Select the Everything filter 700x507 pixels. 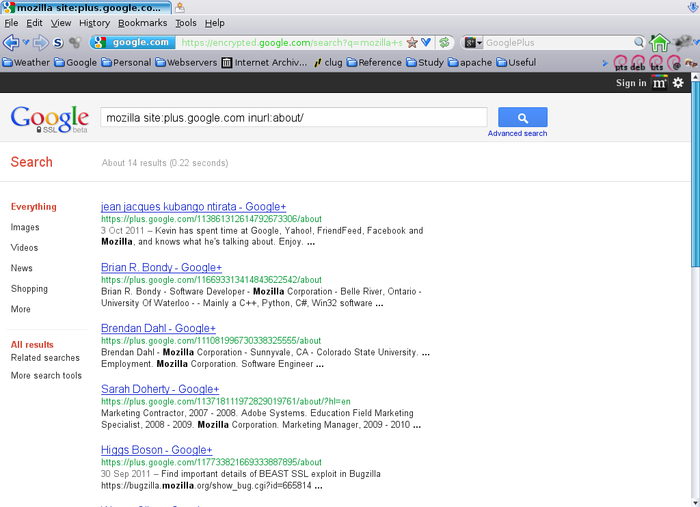pos(34,207)
